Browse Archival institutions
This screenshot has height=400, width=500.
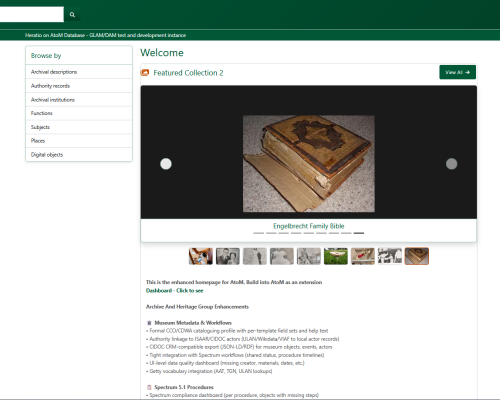[79, 100]
